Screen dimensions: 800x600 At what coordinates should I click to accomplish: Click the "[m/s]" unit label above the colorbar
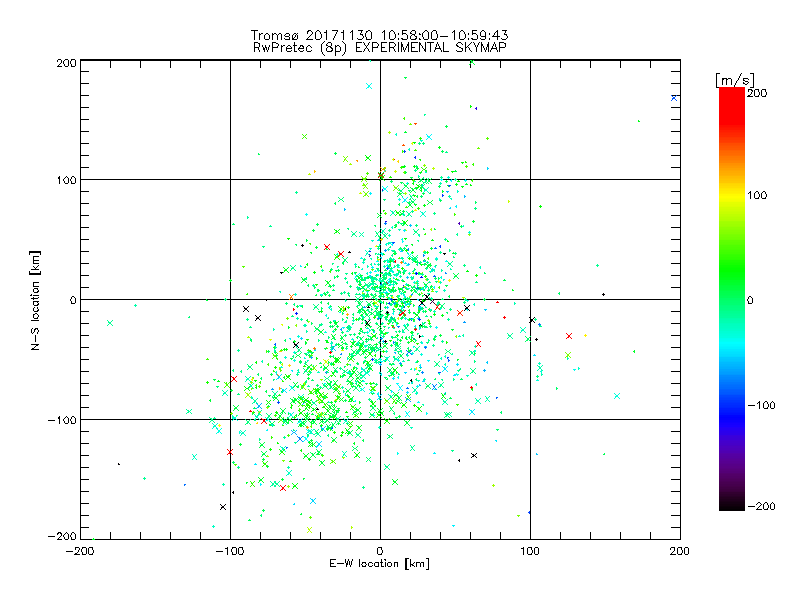(735, 80)
